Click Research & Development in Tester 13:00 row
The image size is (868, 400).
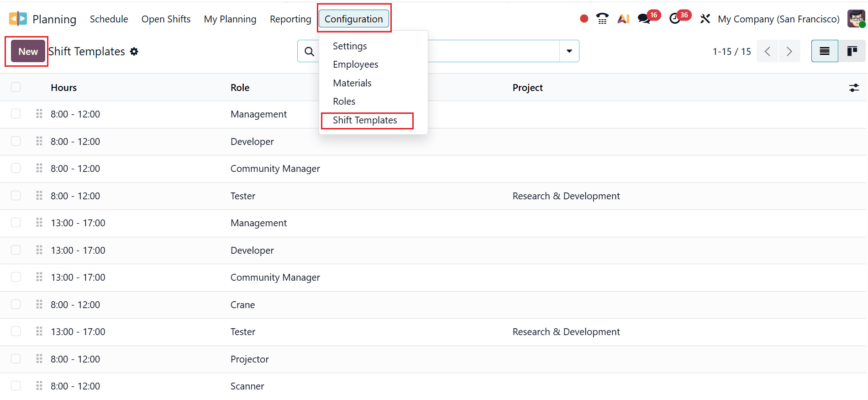point(566,332)
